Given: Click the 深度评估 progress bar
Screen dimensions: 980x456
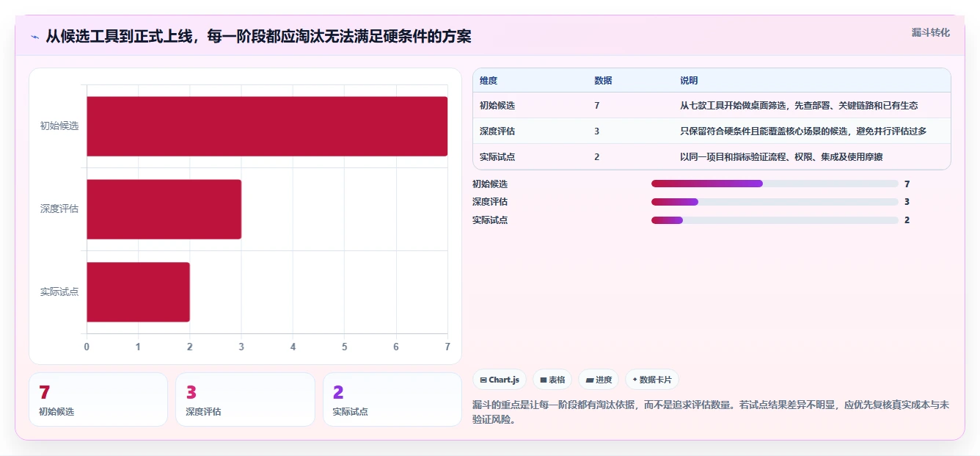Looking at the screenshot, I should tap(775, 202).
